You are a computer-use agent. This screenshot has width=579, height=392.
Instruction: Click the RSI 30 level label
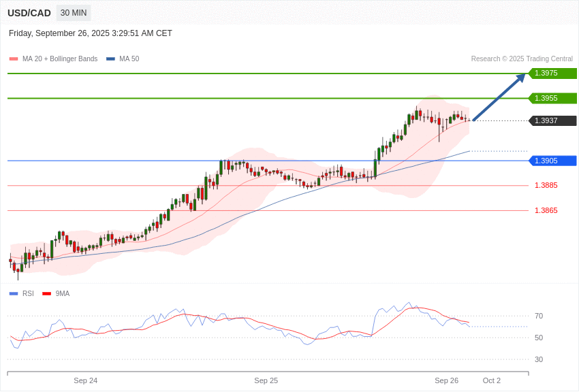click(x=539, y=359)
